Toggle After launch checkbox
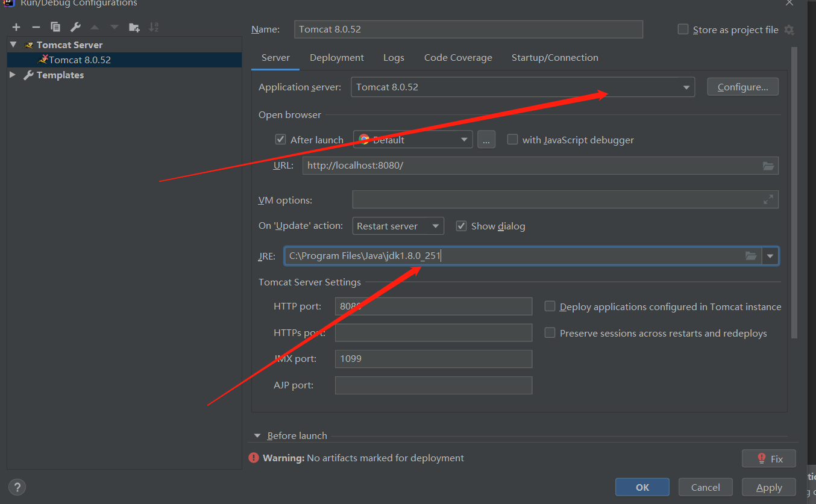Screen dimensions: 816x504 (280, 140)
